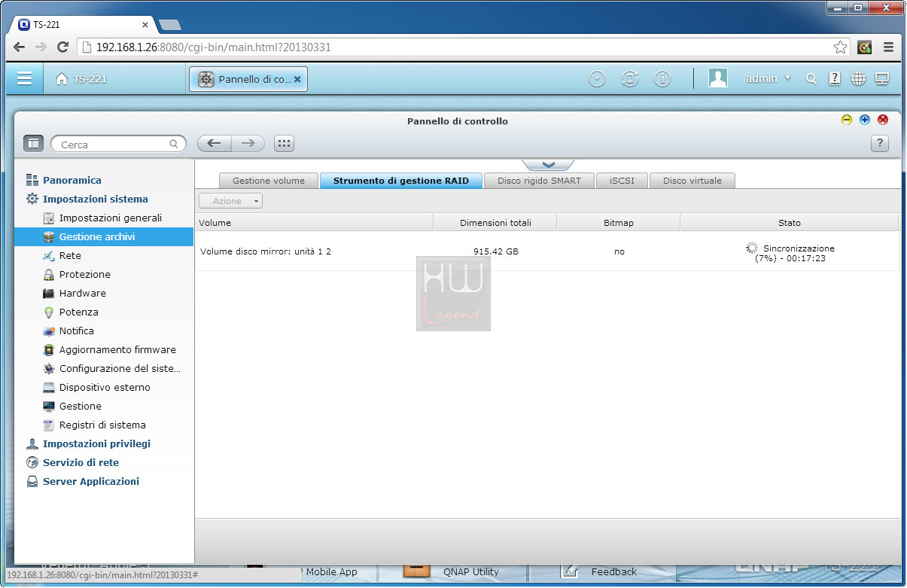907x588 pixels.
Task: Show all control panel items grid
Action: pyautogui.click(x=284, y=144)
